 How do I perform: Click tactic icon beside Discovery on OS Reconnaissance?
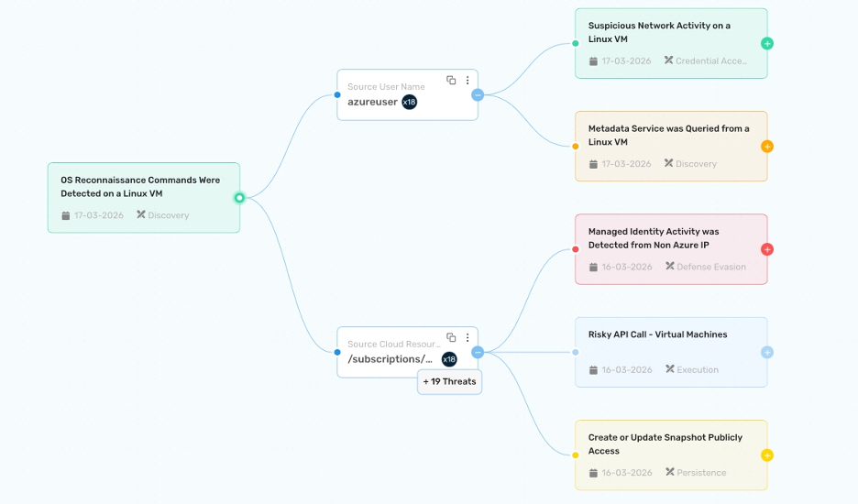click(x=140, y=214)
